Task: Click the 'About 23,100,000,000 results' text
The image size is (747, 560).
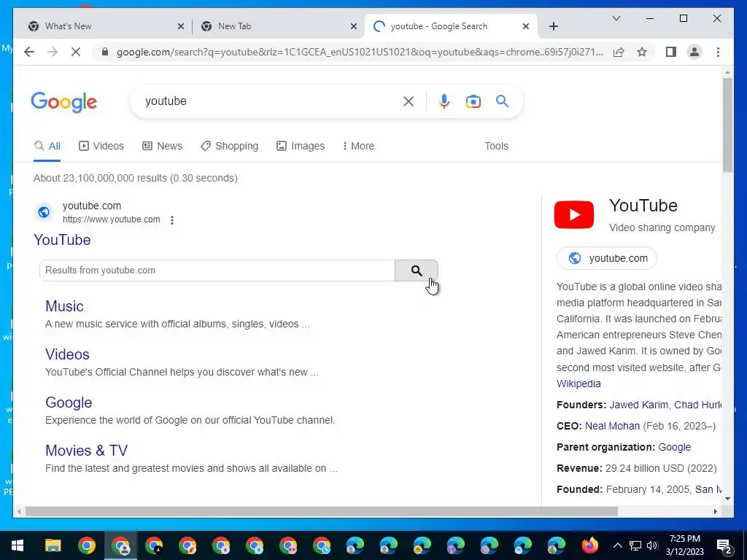Action: pyautogui.click(x=135, y=178)
